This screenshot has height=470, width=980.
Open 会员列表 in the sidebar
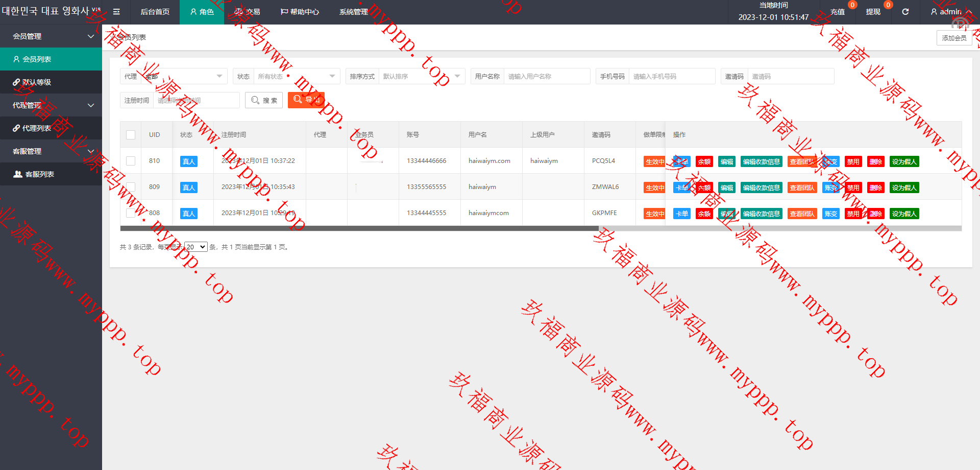[51, 59]
